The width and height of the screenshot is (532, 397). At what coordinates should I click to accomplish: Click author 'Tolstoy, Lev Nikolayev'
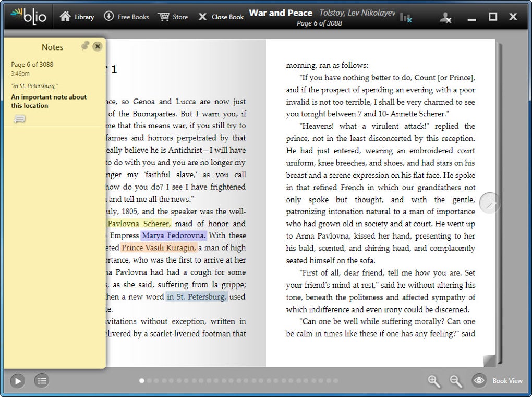click(x=357, y=13)
